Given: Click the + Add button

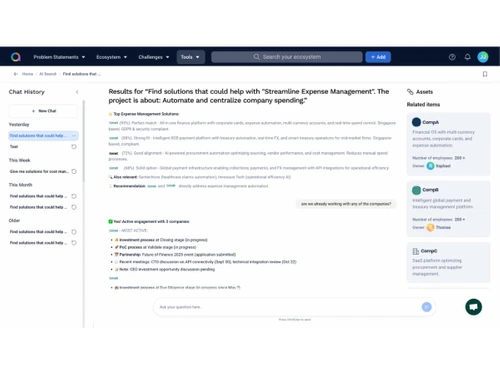Looking at the screenshot, I should click(378, 57).
